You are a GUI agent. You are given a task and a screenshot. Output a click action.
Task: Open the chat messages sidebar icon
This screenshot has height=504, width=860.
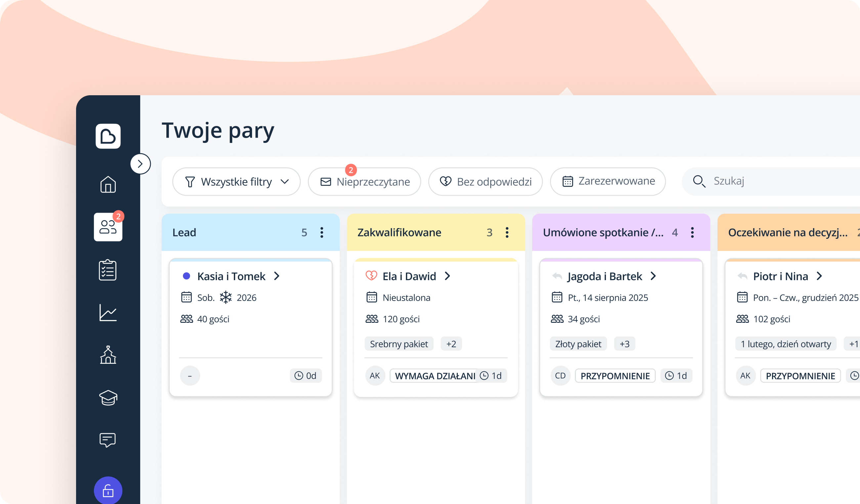108,440
